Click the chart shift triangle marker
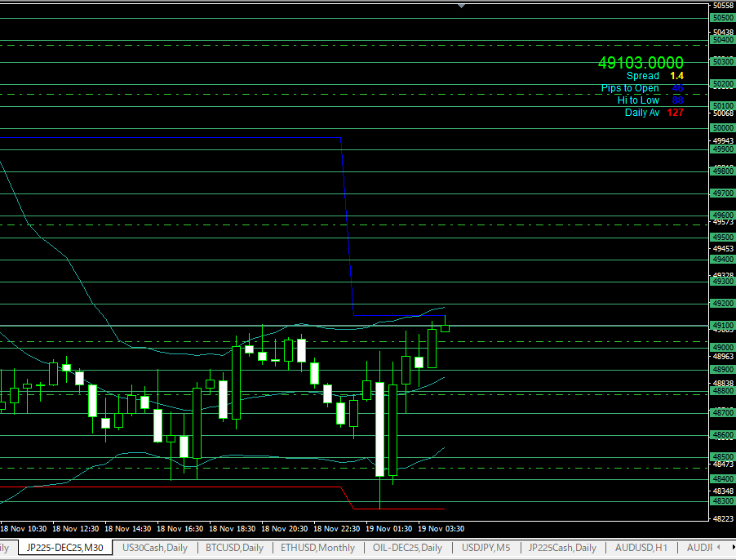Viewport: 736px width, 560px height. coord(462,6)
